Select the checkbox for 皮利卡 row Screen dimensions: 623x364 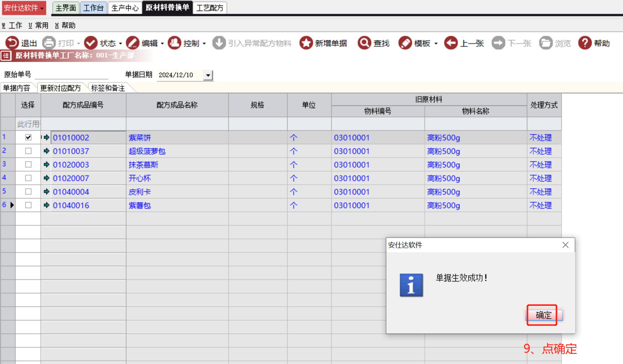[28, 192]
